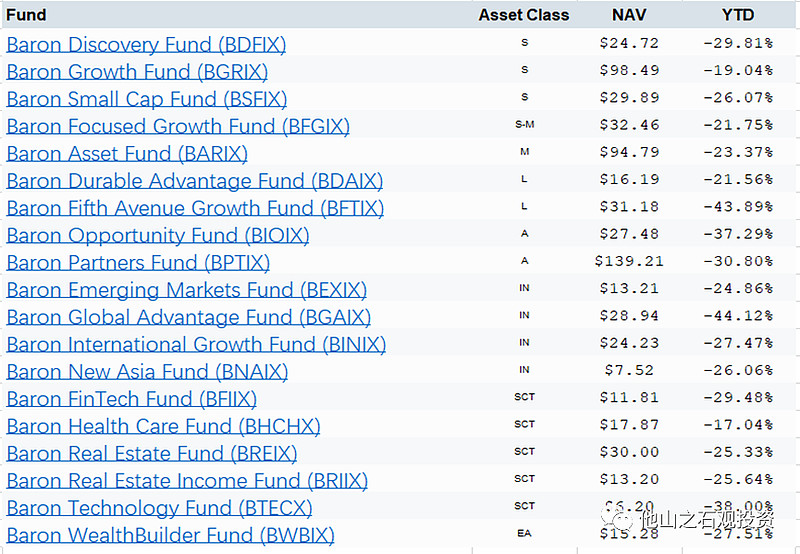
Task: Open Baron WealthBuilder Fund (BWBIX)
Action: coord(170,535)
